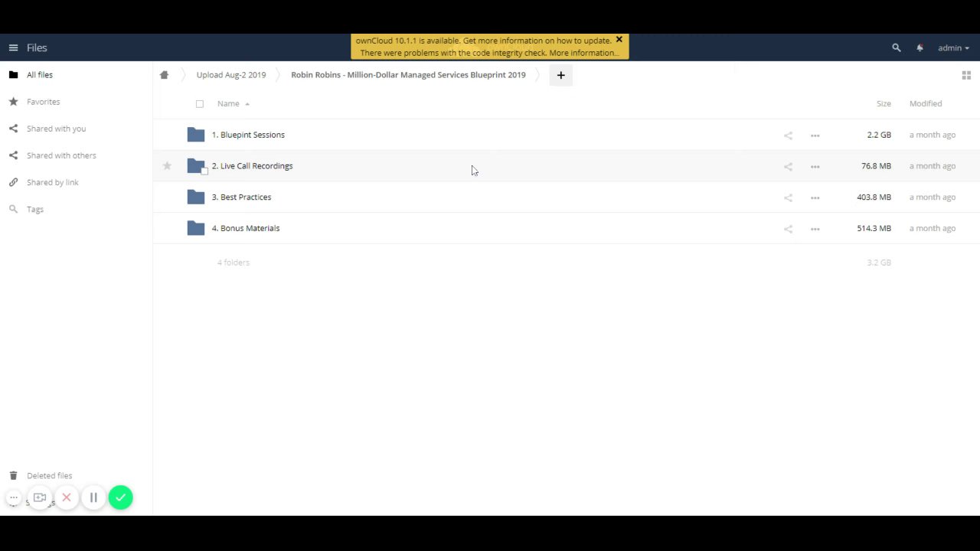980x551 pixels.
Task: Navigate to Upload Aug-2 2019 breadcrumb
Action: (231, 75)
